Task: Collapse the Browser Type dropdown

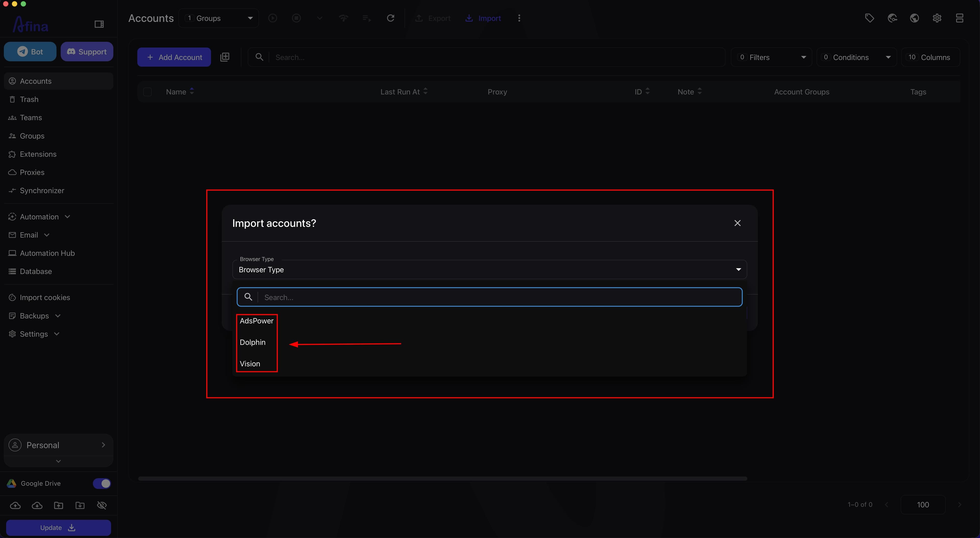Action: click(490, 270)
